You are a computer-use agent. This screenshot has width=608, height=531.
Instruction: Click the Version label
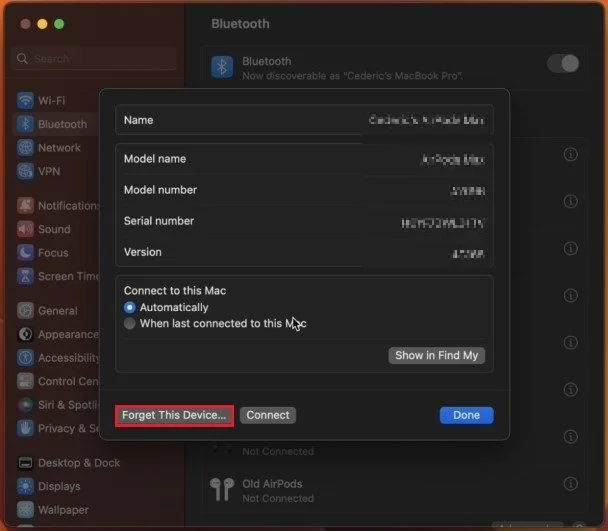(x=143, y=252)
